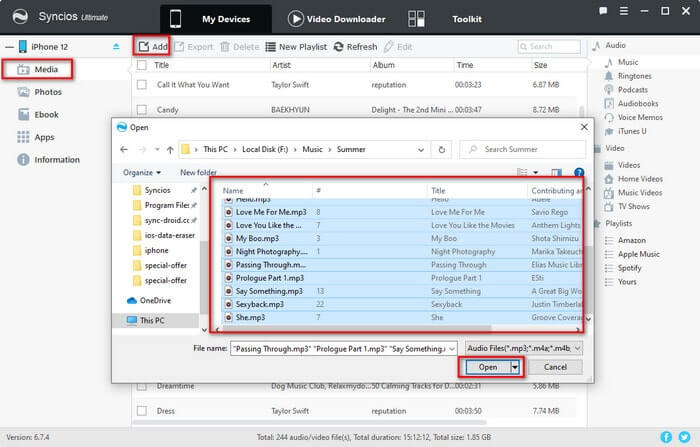Click the file list vertical scrollbar

[588, 279]
